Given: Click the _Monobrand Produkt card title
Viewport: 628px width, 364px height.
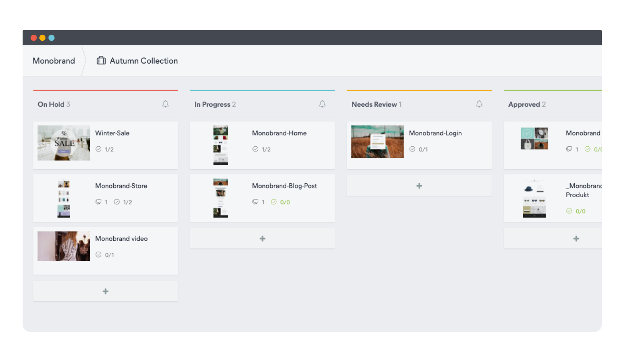Looking at the screenshot, I should 584,190.
